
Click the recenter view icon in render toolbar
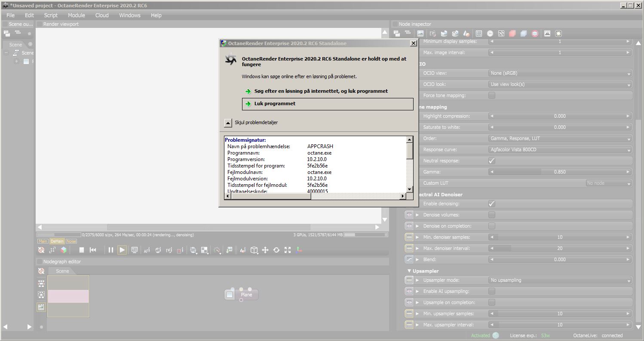pyautogui.click(x=41, y=250)
